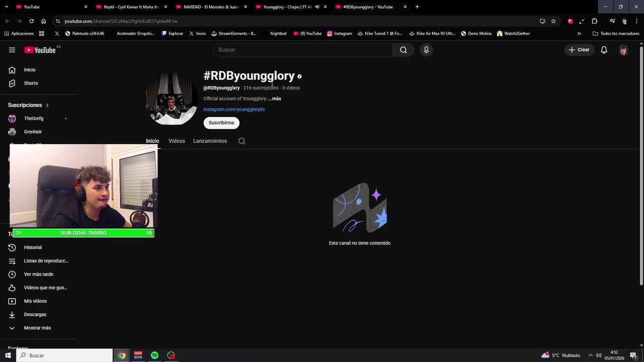Show hidden system tray icons
Viewport: 644px width, 362px height.
[x=591, y=355]
